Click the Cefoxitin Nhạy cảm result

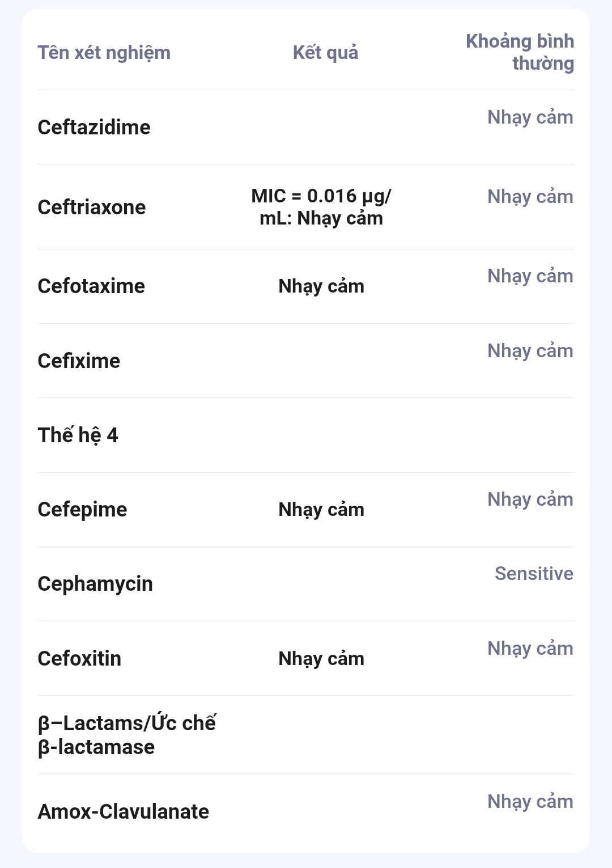pyautogui.click(x=321, y=659)
